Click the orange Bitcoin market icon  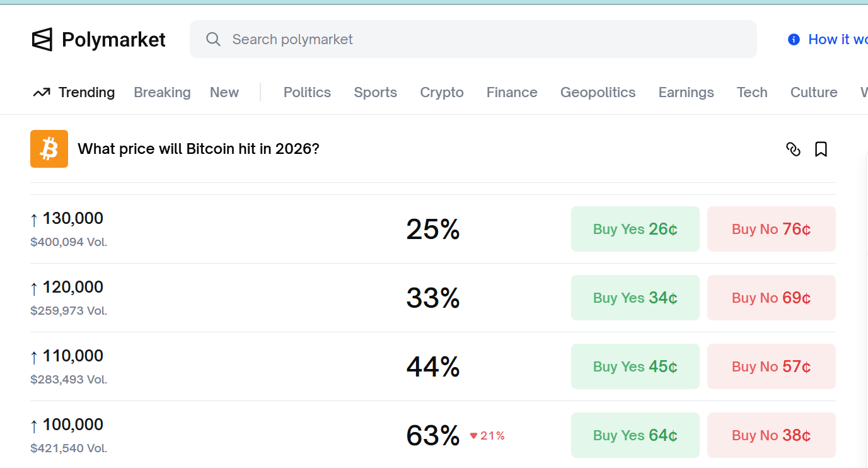[49, 149]
